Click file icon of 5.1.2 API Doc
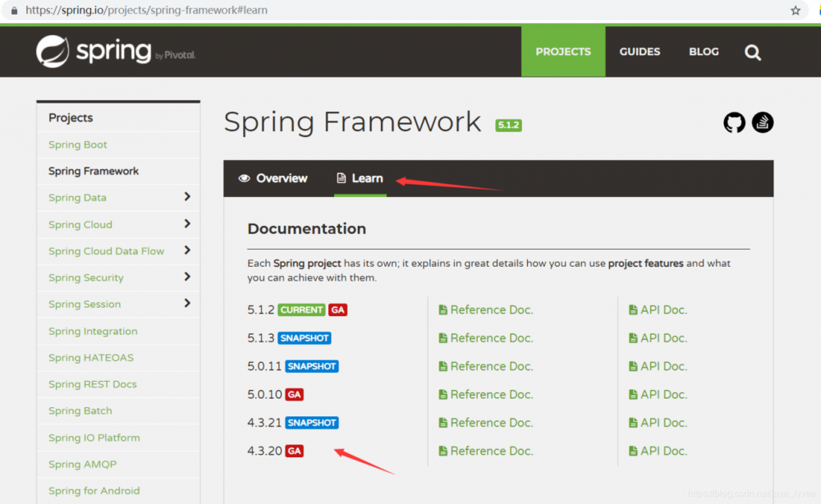 pos(633,309)
